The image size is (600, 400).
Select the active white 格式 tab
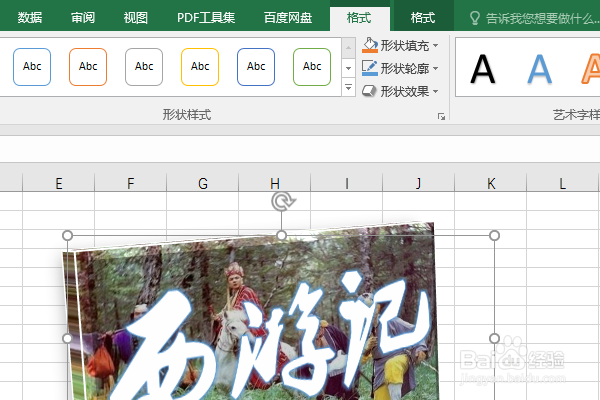pyautogui.click(x=359, y=18)
